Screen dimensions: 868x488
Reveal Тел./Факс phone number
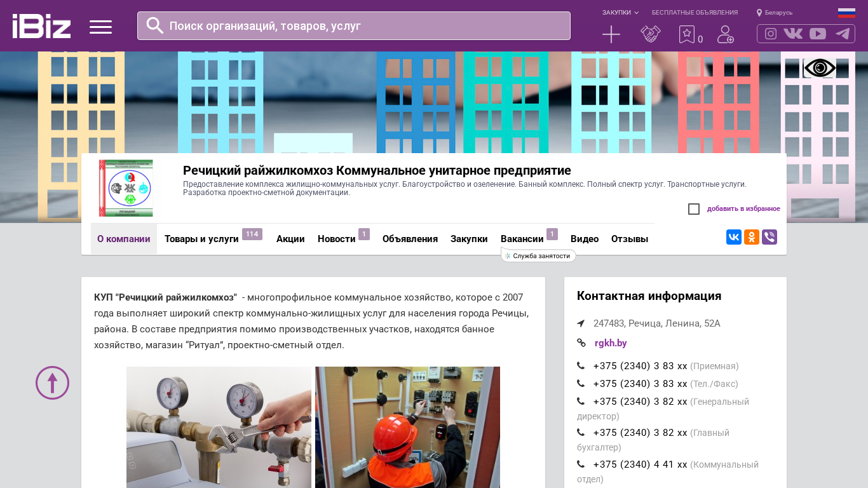pos(641,384)
